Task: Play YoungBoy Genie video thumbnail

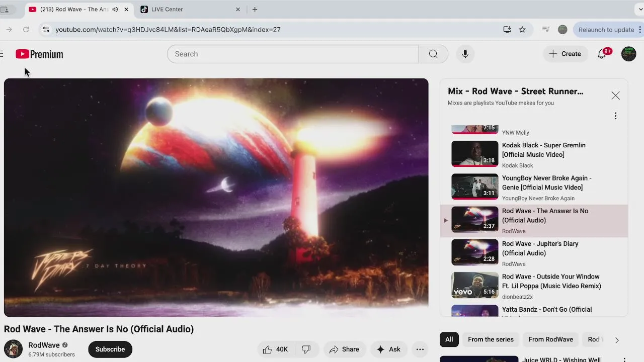Action: coord(474,187)
